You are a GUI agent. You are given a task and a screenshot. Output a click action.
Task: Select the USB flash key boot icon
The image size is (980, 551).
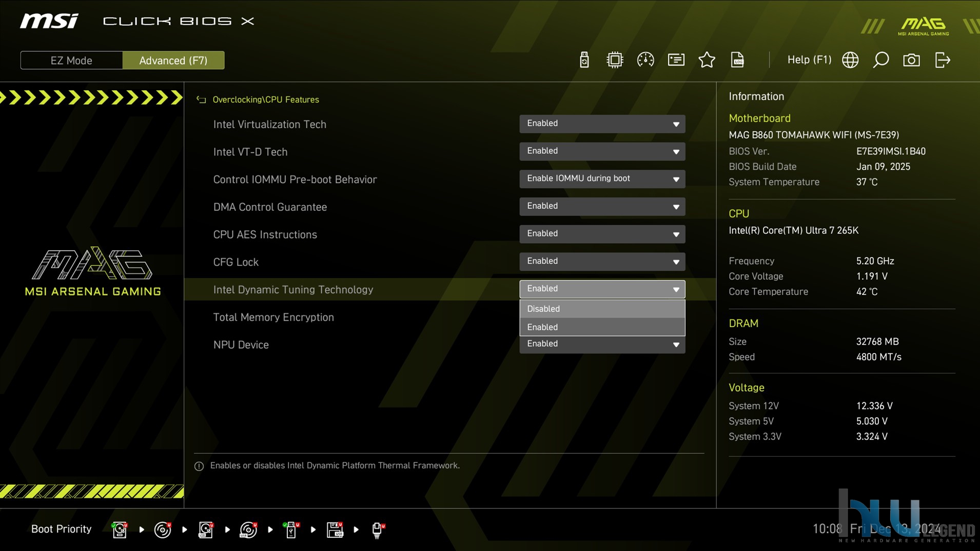(x=291, y=529)
